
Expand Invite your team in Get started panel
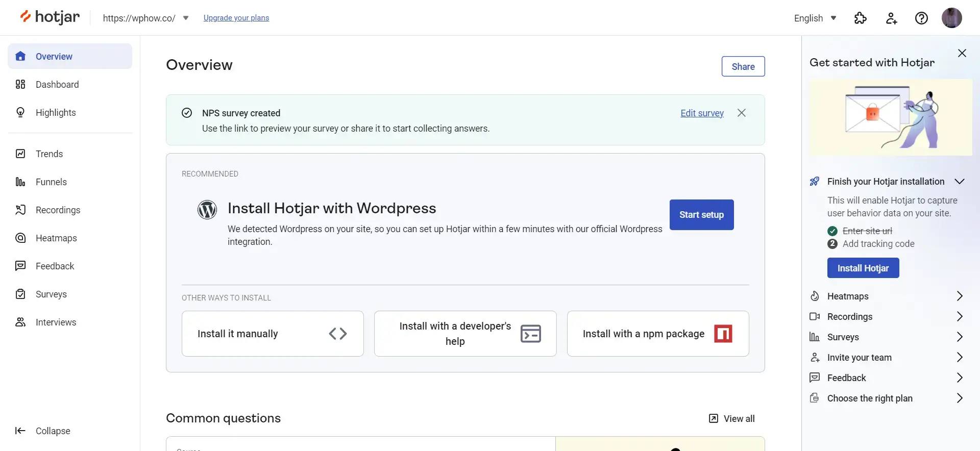(x=887, y=357)
